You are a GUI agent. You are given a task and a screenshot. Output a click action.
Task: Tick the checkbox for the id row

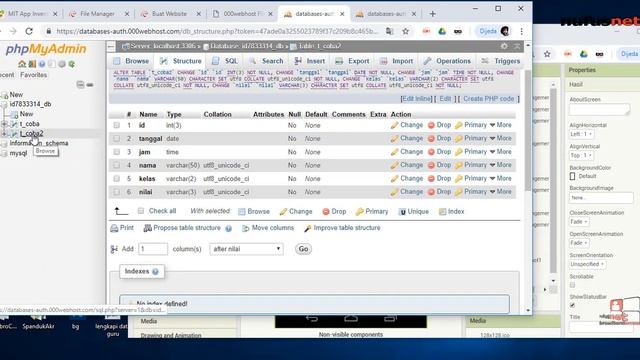click(x=117, y=125)
